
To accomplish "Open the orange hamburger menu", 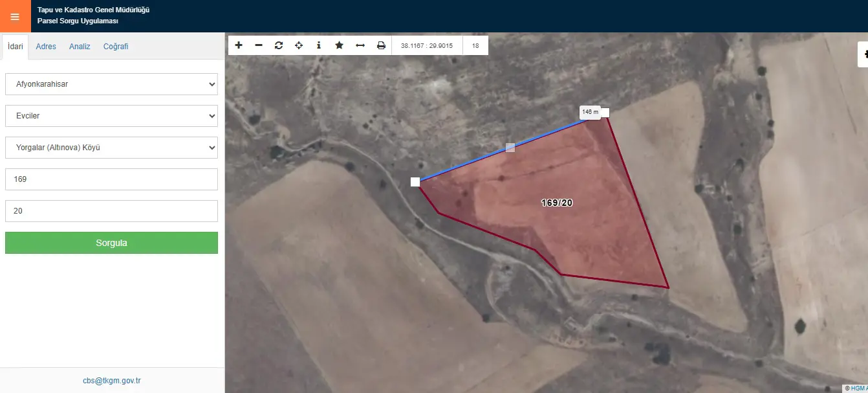I will coord(15,16).
